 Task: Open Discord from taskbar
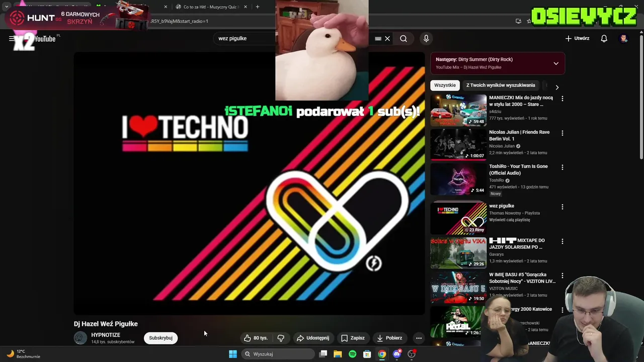(x=397, y=354)
